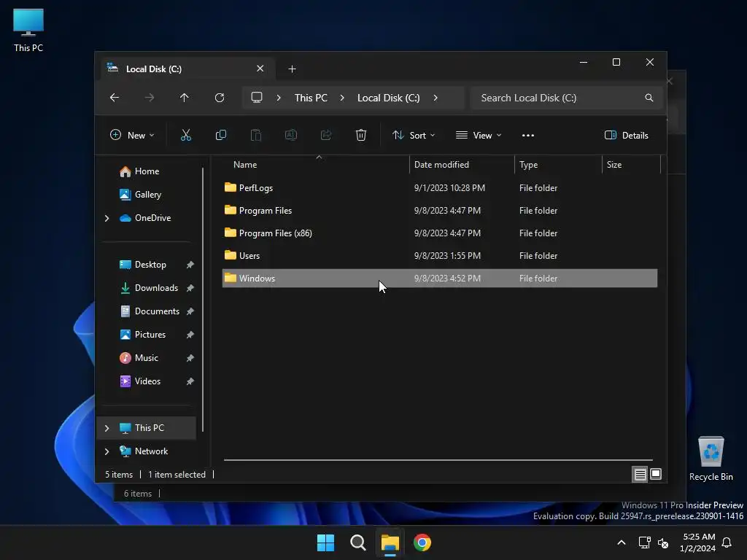Expand chevron between This PC and Local Disk
This screenshot has width=747, height=560.
(x=342, y=98)
